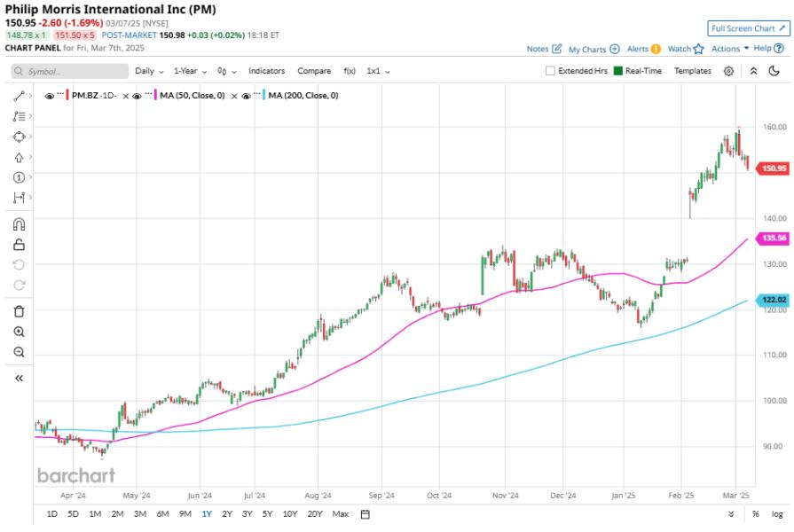Toggle percent scale
This screenshot has width=794, height=532.
756,513
